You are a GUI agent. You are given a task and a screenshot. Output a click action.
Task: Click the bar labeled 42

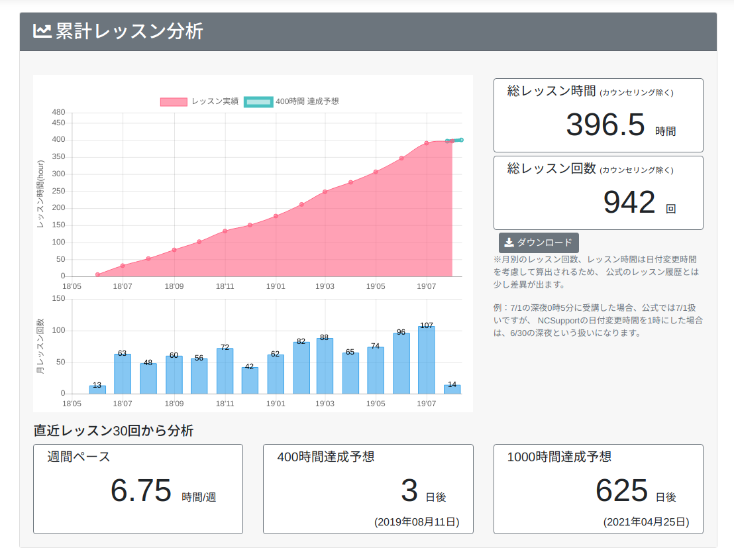pyautogui.click(x=250, y=380)
